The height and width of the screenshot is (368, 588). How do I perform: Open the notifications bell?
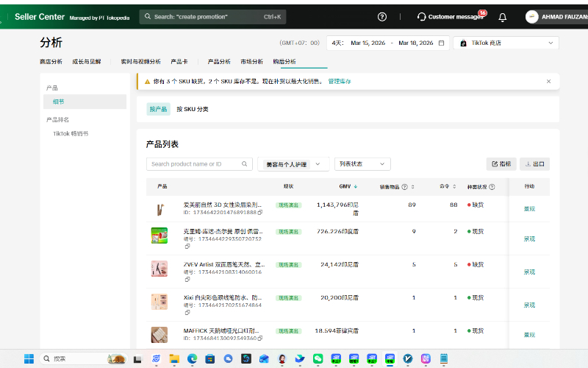tap(503, 17)
